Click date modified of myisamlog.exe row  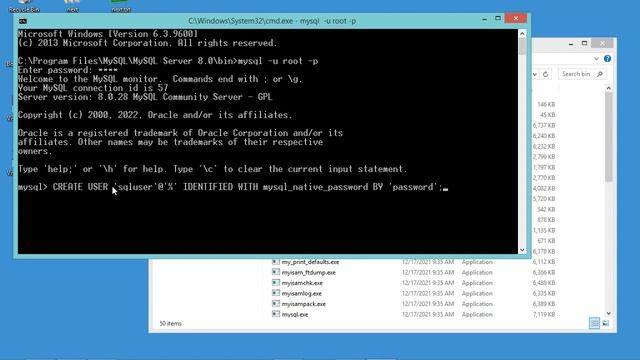[428, 293]
